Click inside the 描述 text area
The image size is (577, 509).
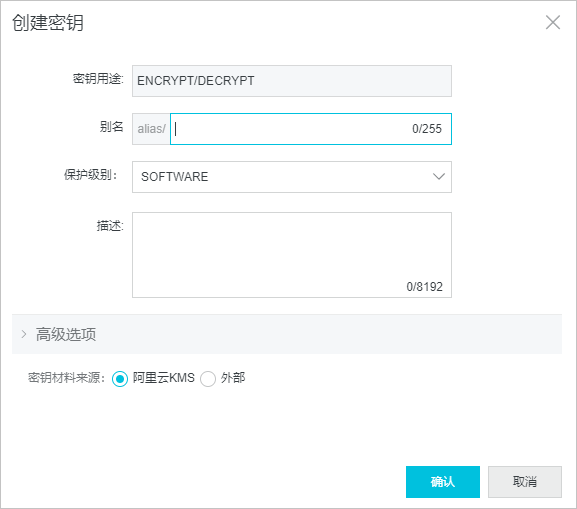point(292,255)
